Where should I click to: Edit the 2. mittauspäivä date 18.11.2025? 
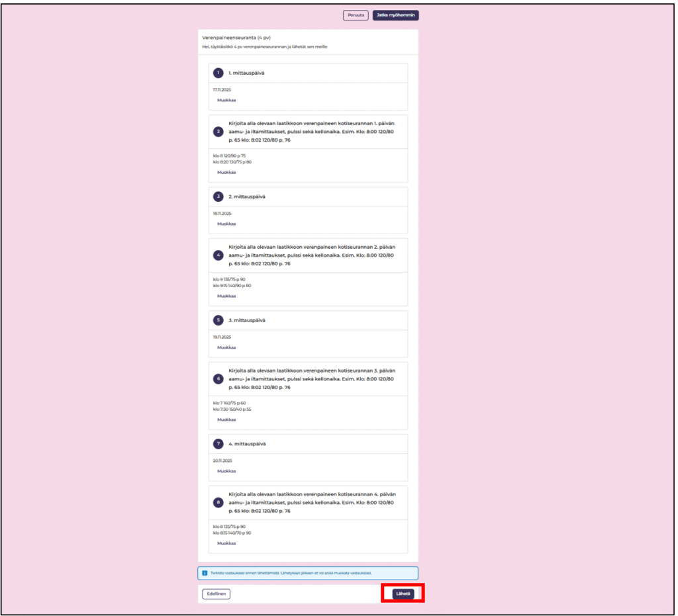point(226,224)
